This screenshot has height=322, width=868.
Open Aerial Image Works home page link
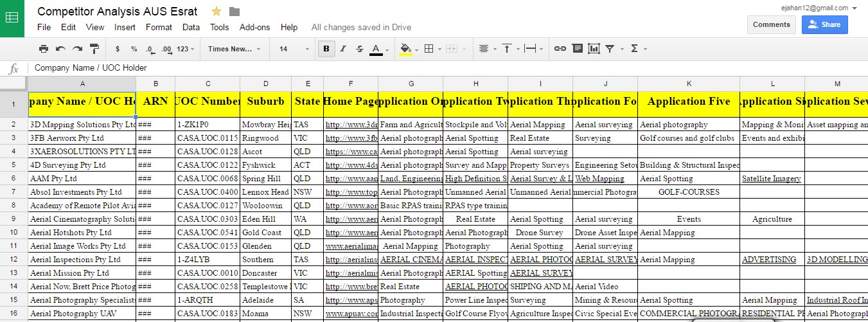[351, 246]
